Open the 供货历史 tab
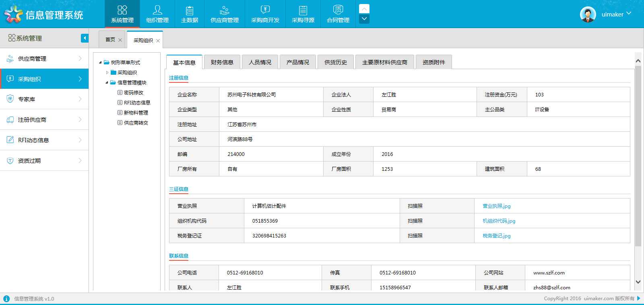The image size is (644, 305). [x=336, y=62]
